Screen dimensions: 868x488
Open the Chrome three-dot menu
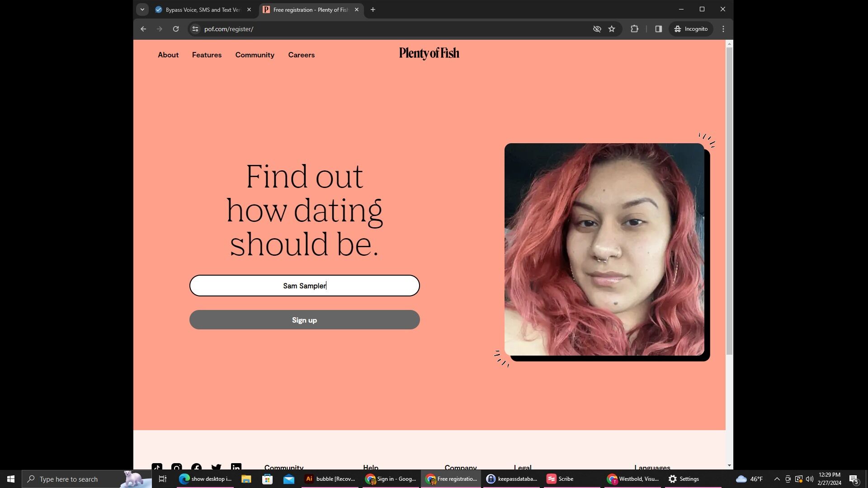tap(723, 29)
